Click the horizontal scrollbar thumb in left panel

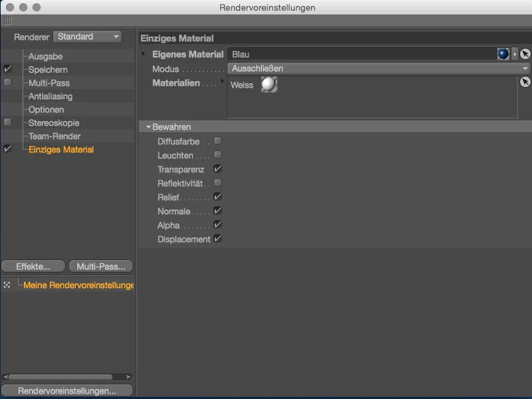[61, 377]
